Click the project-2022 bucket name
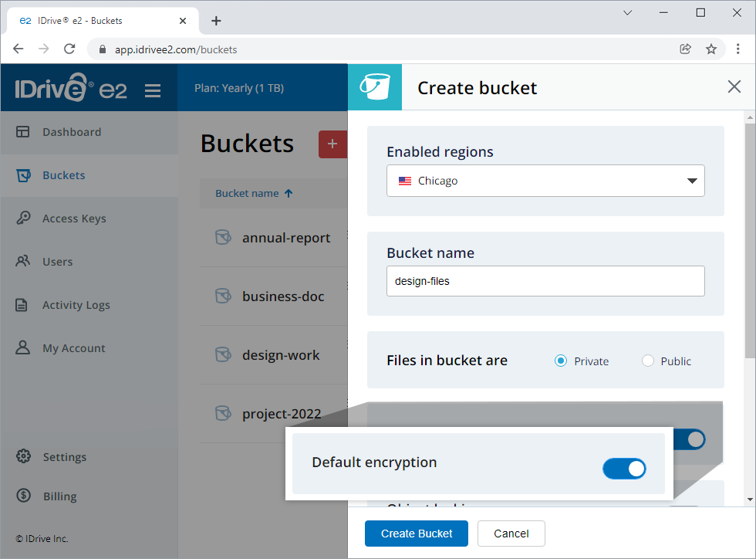Viewport: 756px width, 559px height. [282, 414]
